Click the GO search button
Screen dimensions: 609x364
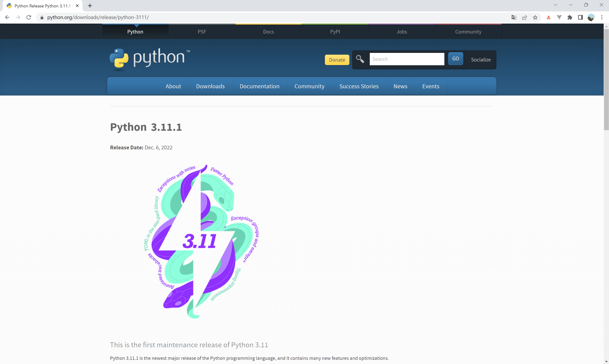coord(455,58)
